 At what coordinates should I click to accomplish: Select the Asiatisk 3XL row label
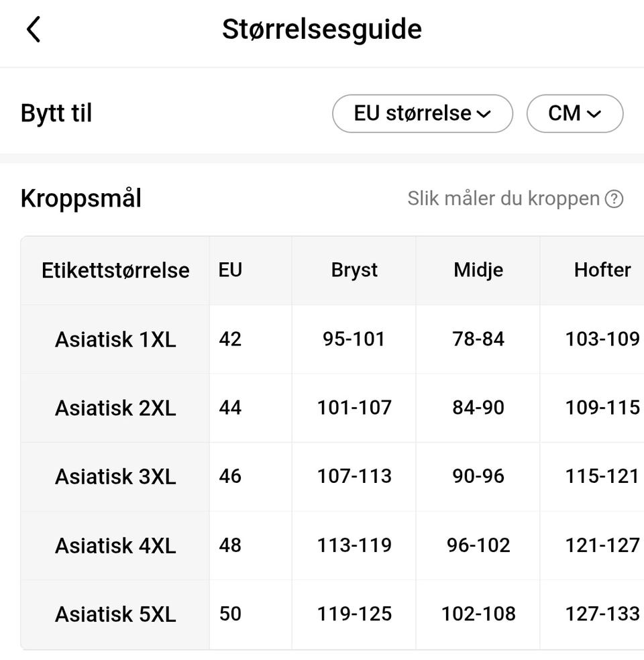(115, 476)
